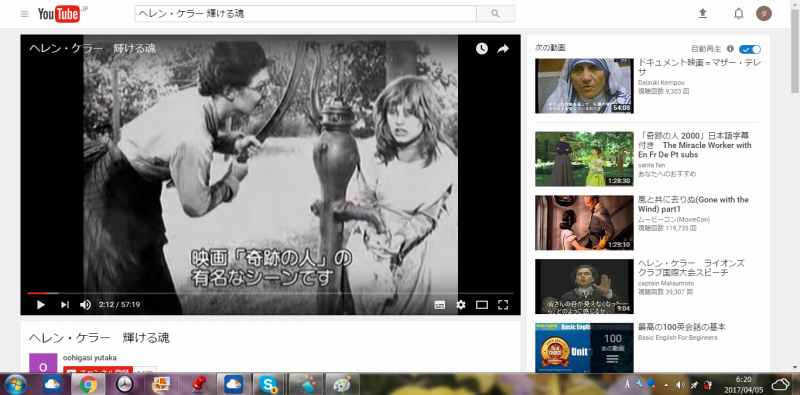Click the ドキュメント映画＝マザー・テレサ title
Viewport: 800px width, 395px height.
[699, 67]
